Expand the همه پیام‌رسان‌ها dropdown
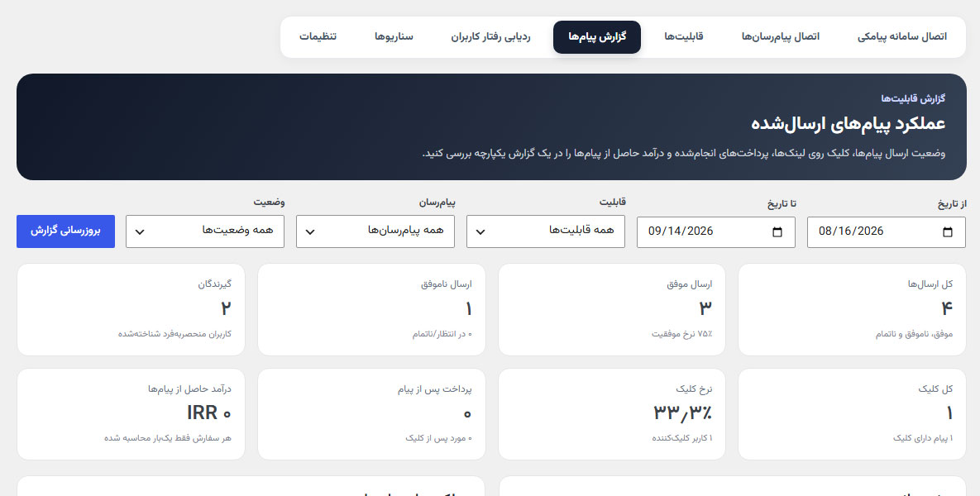The height and width of the screenshot is (496, 980). coord(375,231)
